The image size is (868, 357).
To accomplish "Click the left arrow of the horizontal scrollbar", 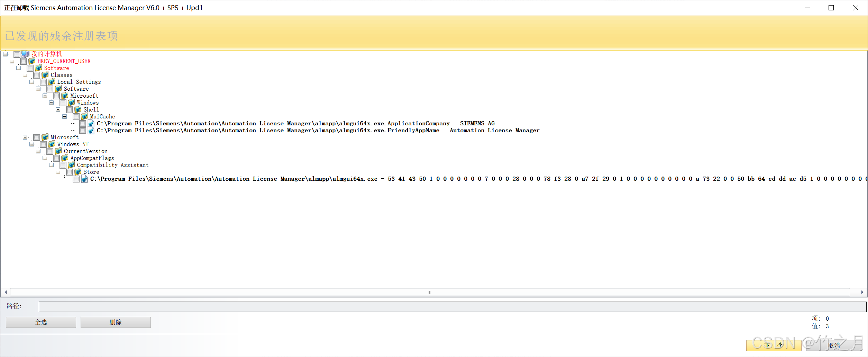I will 6,292.
